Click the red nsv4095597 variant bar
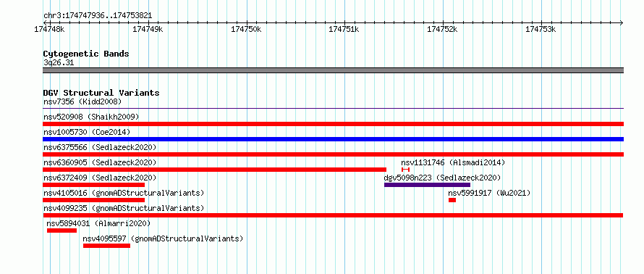Screen dimensions: 644x274 click(107, 246)
